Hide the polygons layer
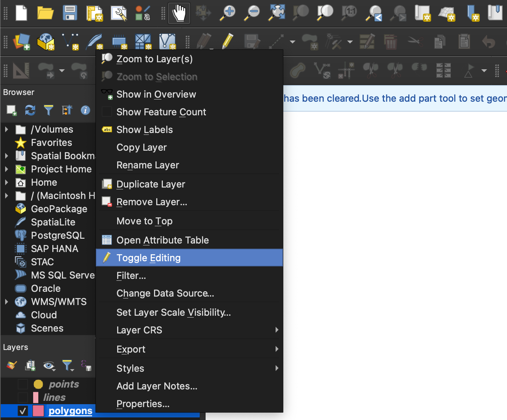 23,411
